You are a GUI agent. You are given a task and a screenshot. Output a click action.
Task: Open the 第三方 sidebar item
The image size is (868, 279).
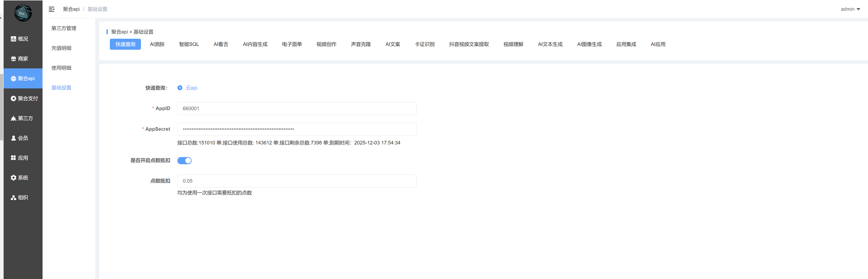click(x=22, y=118)
